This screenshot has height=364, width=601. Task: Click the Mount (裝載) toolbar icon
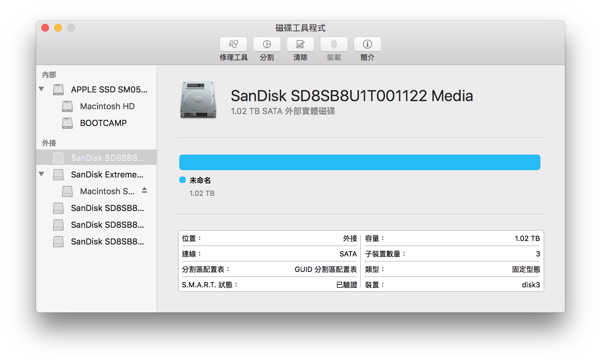pyautogui.click(x=334, y=44)
